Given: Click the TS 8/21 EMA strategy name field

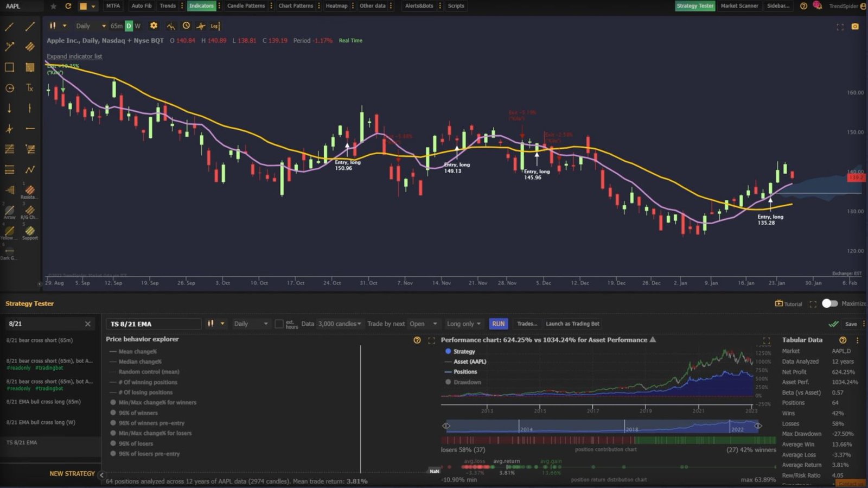Looking at the screenshot, I should [154, 324].
